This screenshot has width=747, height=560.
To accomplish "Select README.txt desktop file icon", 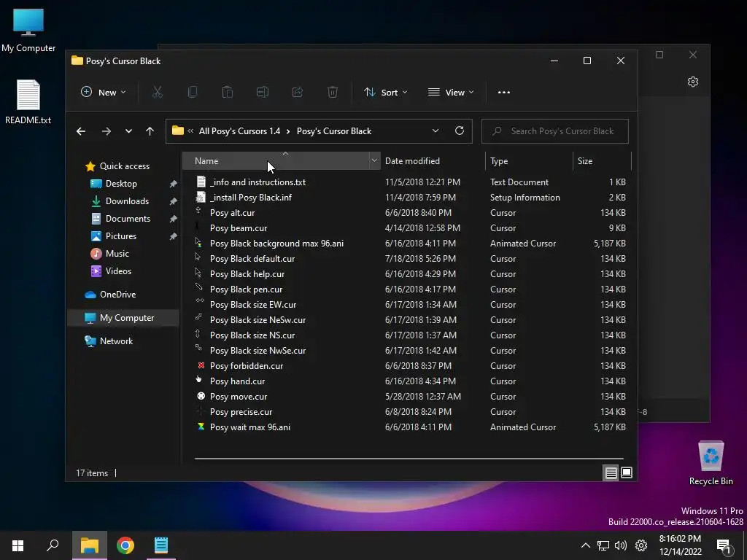I will point(28,102).
